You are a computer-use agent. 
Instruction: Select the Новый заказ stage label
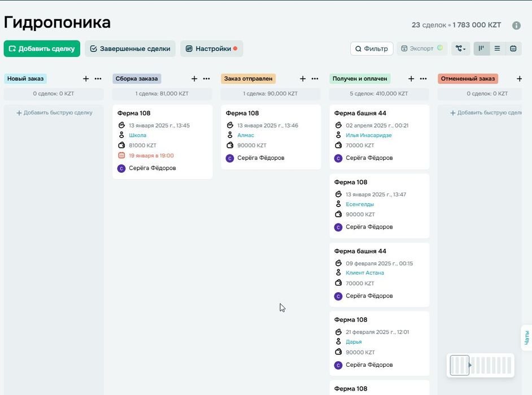tap(25, 78)
